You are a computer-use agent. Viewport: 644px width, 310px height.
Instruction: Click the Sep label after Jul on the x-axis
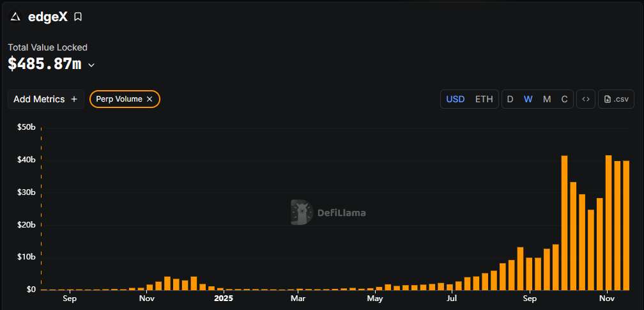click(x=530, y=298)
